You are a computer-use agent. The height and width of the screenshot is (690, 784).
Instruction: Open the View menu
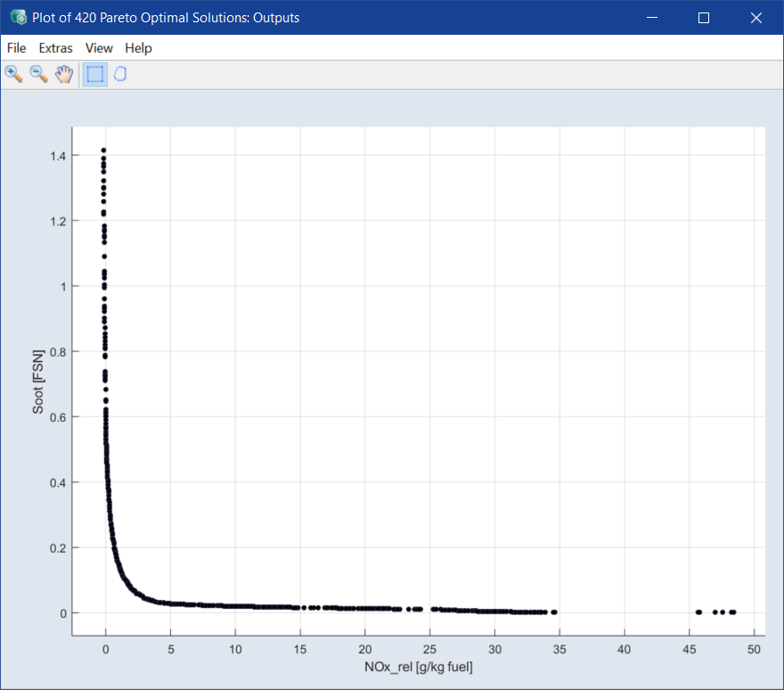click(x=99, y=48)
